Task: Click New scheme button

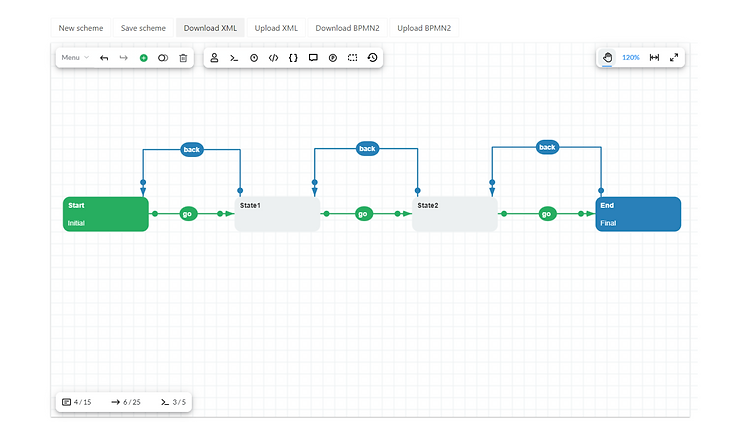Action: click(x=81, y=28)
